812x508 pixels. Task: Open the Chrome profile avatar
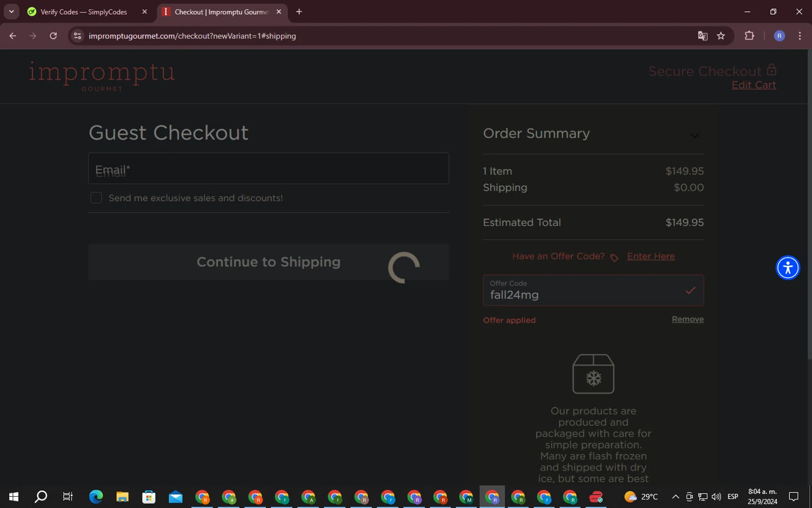tap(780, 36)
